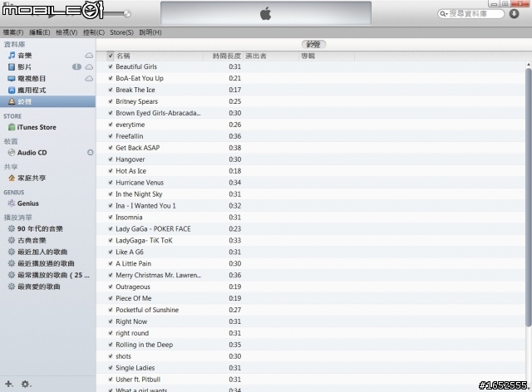The width and height of the screenshot is (532, 392).
Task: Click the add playlist plus button
Action: click(x=9, y=384)
